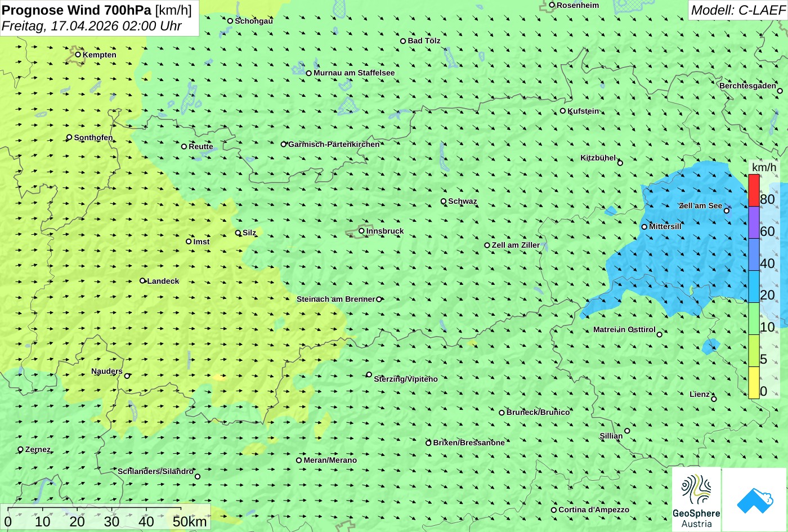Click the 'km/h' legend heading
Image resolution: width=788 pixels, height=532 pixels.
[764, 167]
